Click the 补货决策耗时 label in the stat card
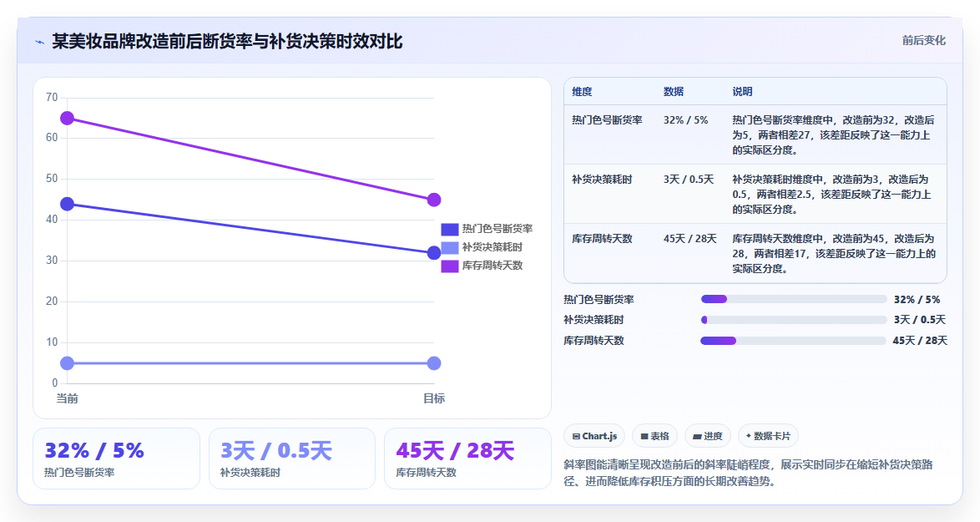Viewport: 980px width, 522px height. [x=250, y=473]
